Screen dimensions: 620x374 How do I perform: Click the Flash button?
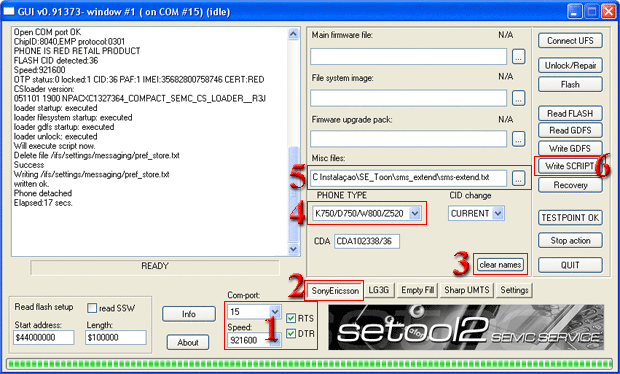[x=570, y=84]
